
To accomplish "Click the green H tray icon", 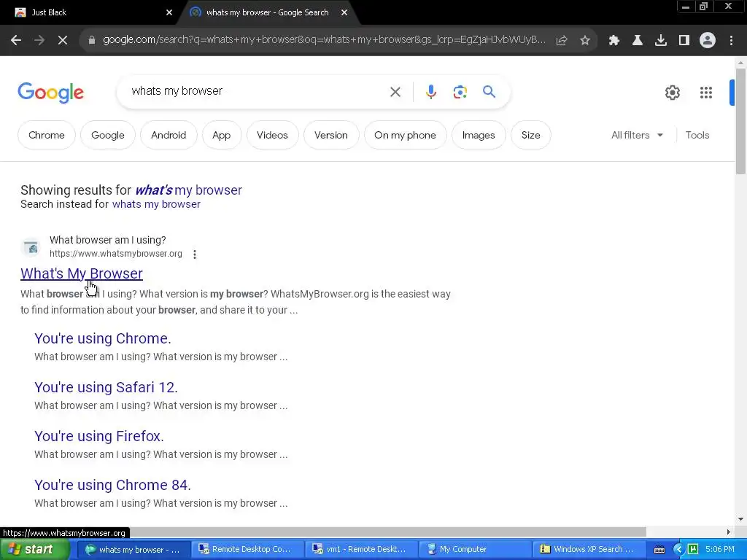I will tap(693, 550).
